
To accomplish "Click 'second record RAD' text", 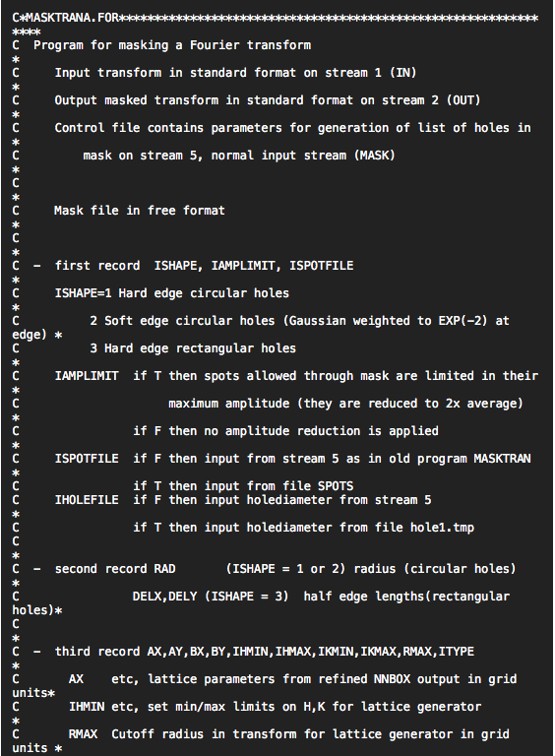I will pyautogui.click(x=115, y=569).
